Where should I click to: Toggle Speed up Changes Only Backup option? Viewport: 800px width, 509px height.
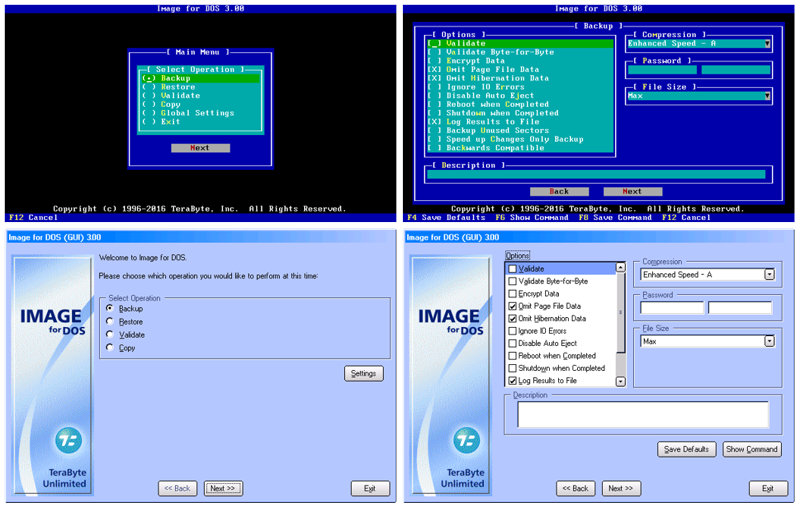pos(520,139)
